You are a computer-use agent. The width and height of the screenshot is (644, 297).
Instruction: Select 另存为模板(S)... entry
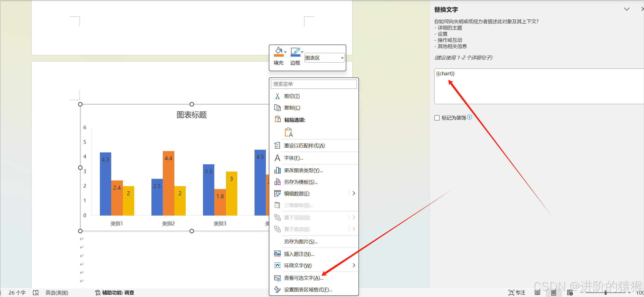pyautogui.click(x=314, y=182)
